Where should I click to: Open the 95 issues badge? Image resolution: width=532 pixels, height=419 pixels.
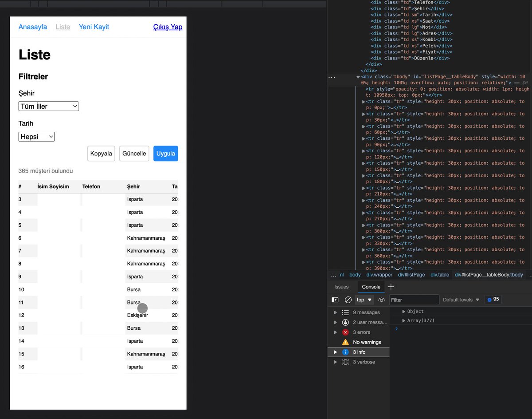(493, 300)
